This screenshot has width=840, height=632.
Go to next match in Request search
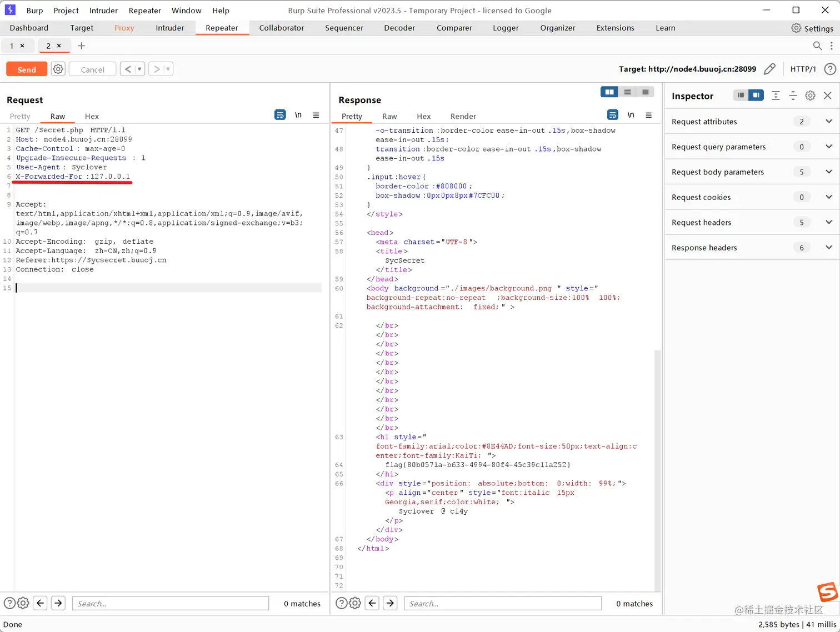tap(58, 603)
